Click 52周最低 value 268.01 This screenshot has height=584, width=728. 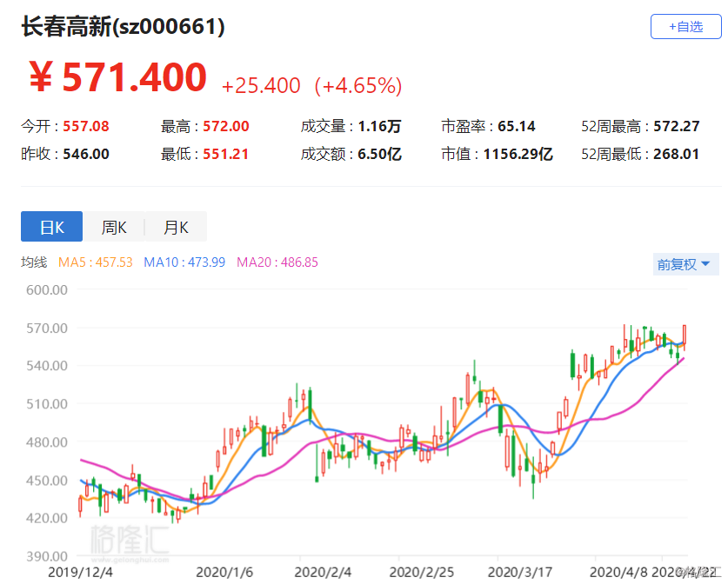676,154
